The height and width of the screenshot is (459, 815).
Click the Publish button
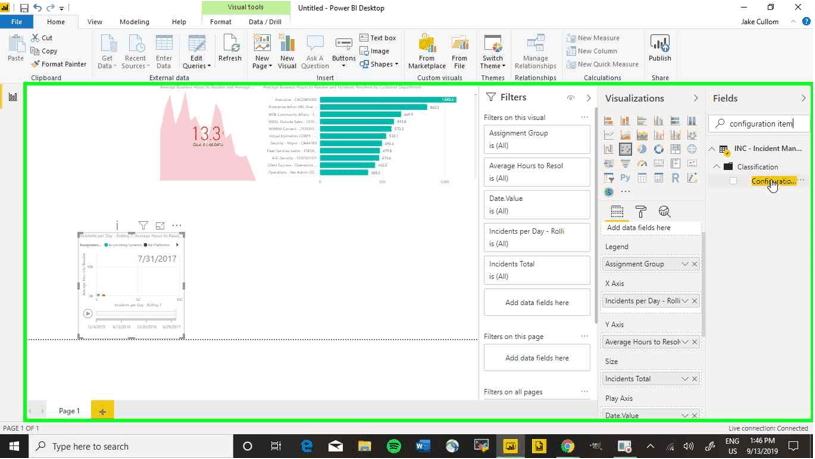click(660, 48)
